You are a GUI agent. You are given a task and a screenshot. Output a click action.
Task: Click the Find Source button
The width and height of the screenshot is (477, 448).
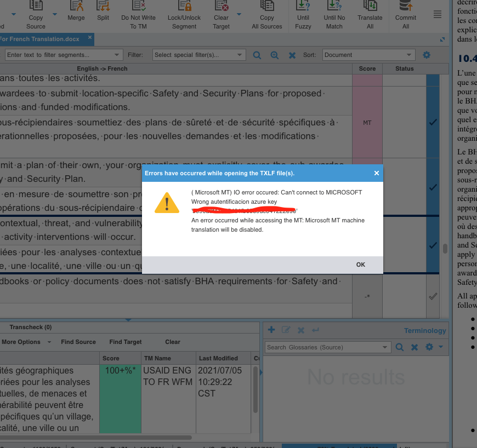click(78, 342)
